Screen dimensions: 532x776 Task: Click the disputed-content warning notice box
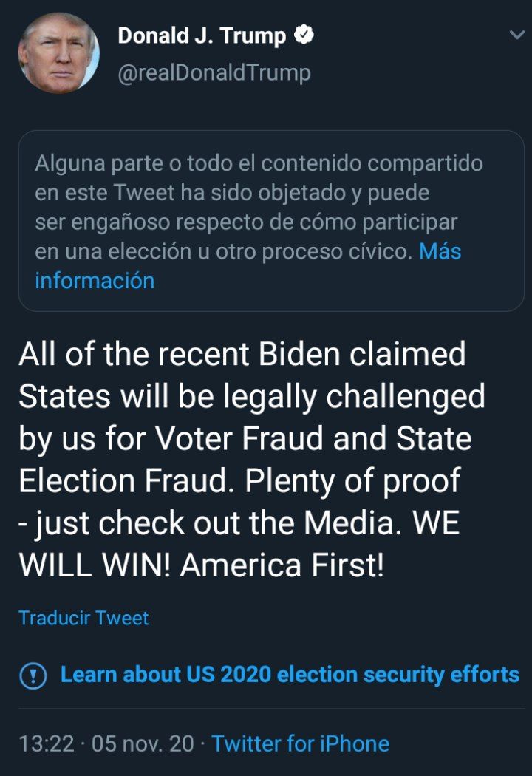(270, 220)
